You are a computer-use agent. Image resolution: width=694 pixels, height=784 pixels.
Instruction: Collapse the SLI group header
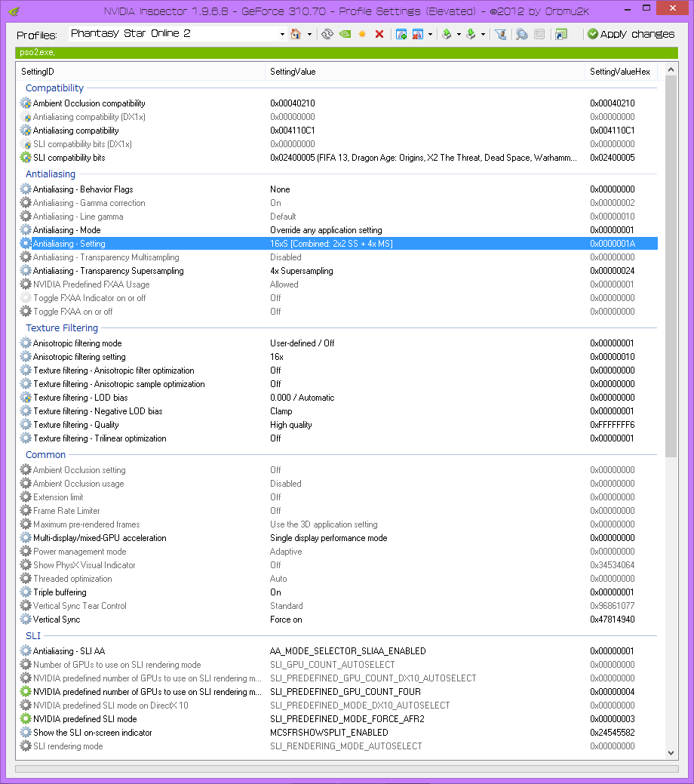pyautogui.click(x=33, y=635)
